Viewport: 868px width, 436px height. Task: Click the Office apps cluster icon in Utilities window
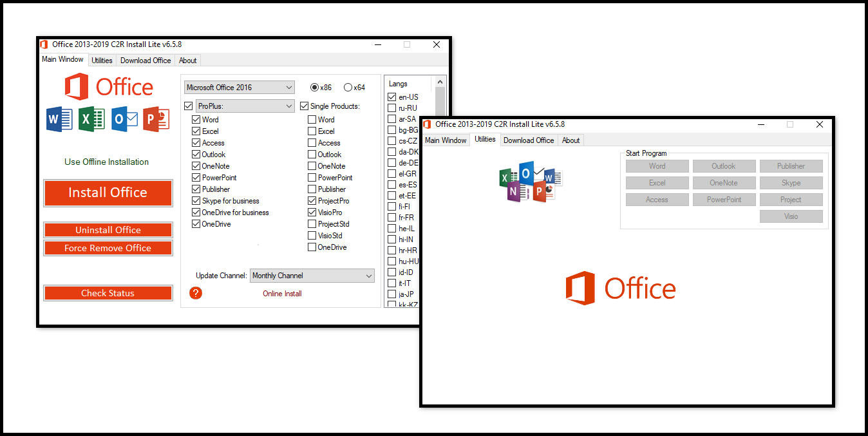(531, 181)
